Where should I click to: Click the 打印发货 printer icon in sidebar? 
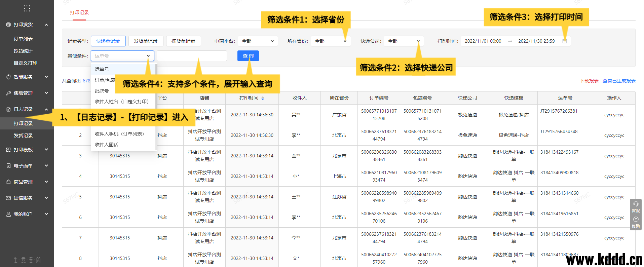coord(8,25)
